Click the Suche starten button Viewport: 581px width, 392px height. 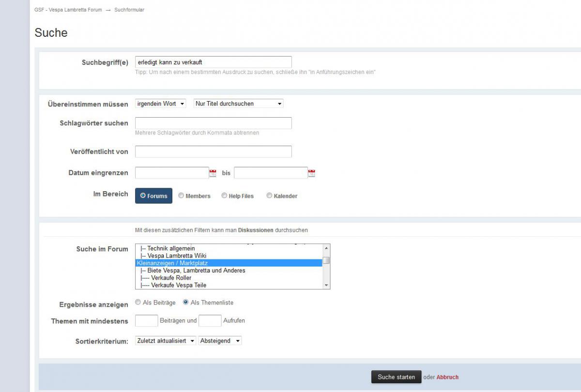(x=396, y=377)
